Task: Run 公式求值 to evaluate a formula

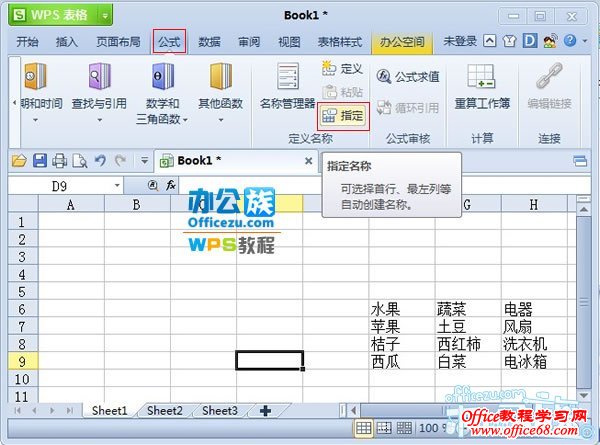Action: [408, 77]
